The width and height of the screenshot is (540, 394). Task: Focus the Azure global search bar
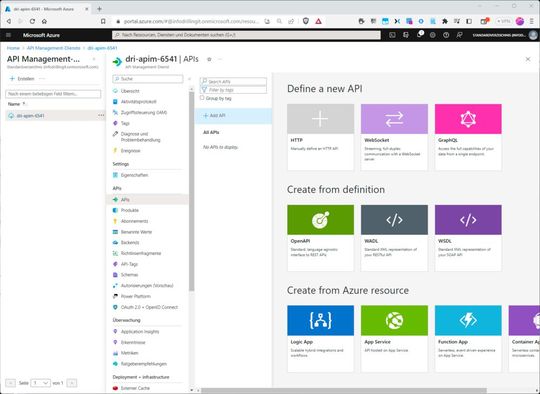point(246,35)
